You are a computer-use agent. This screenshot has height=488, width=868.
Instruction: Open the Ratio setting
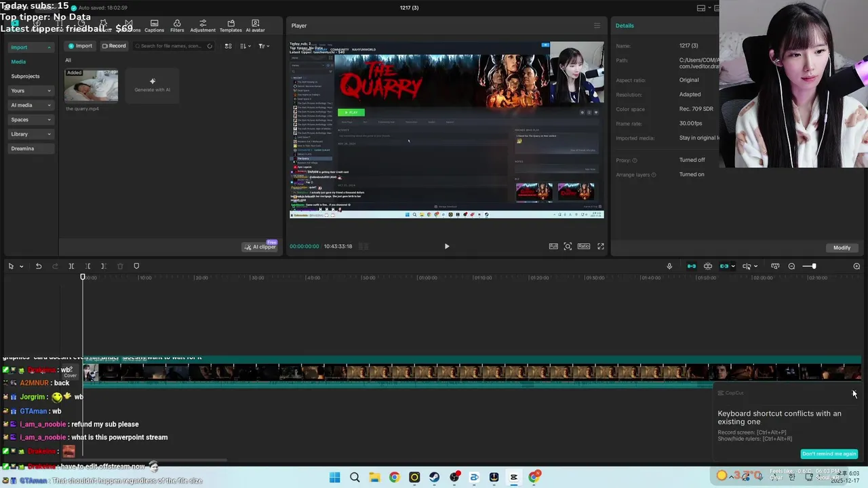coord(584,246)
